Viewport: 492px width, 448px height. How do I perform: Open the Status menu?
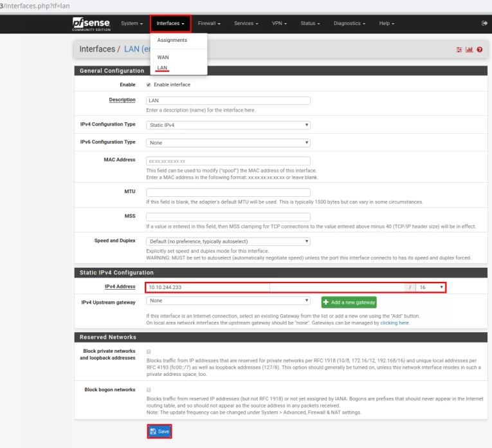pos(310,24)
